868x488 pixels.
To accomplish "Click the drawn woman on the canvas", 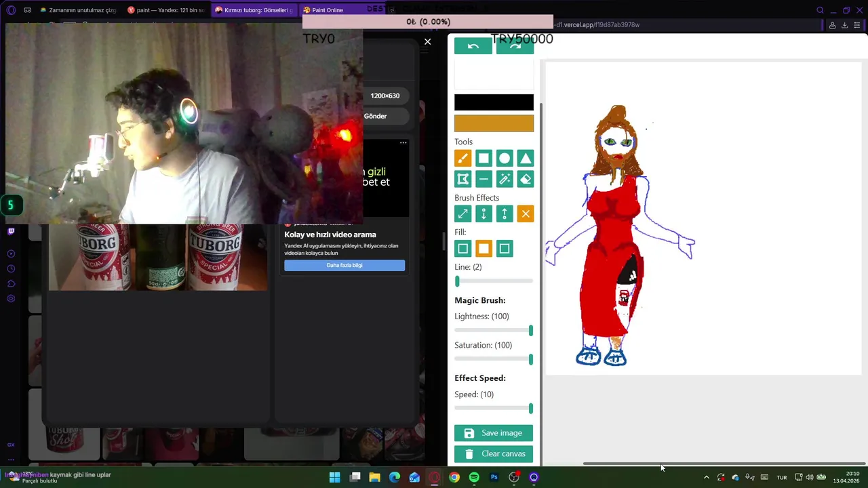I will (616, 237).
